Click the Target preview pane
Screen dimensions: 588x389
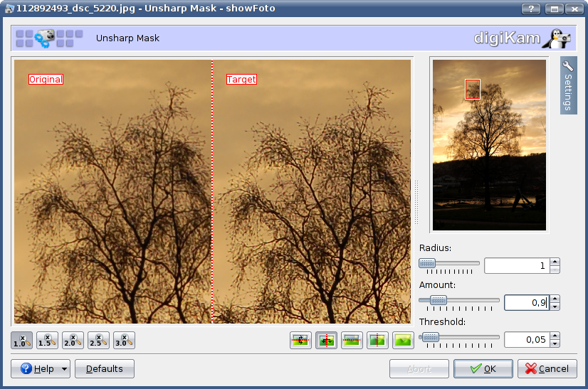click(312, 191)
